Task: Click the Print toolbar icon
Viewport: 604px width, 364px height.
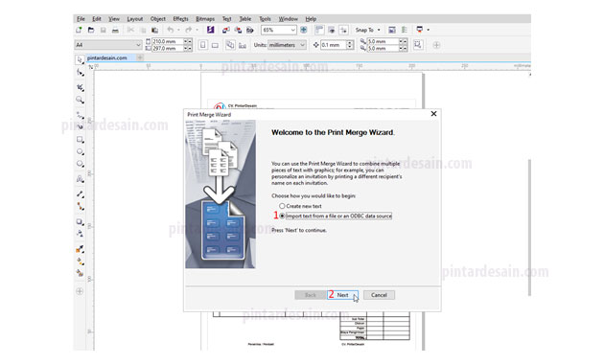Action: pyautogui.click(x=115, y=30)
